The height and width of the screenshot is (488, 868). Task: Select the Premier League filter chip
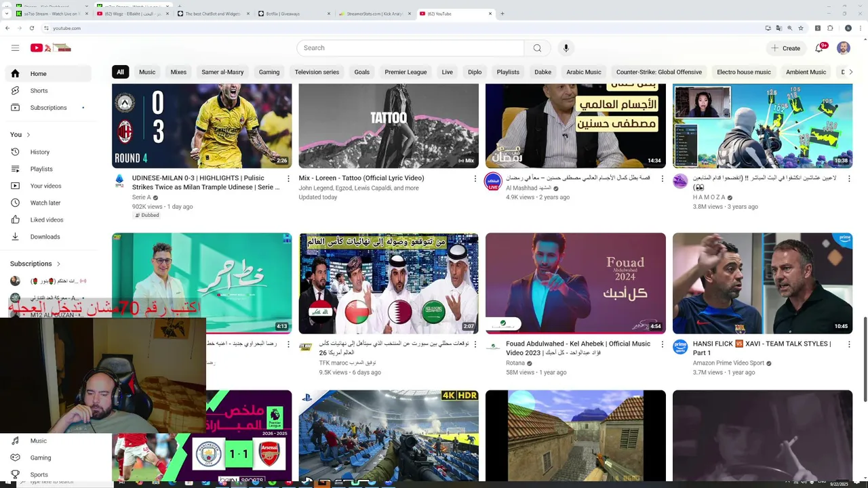pyautogui.click(x=406, y=72)
